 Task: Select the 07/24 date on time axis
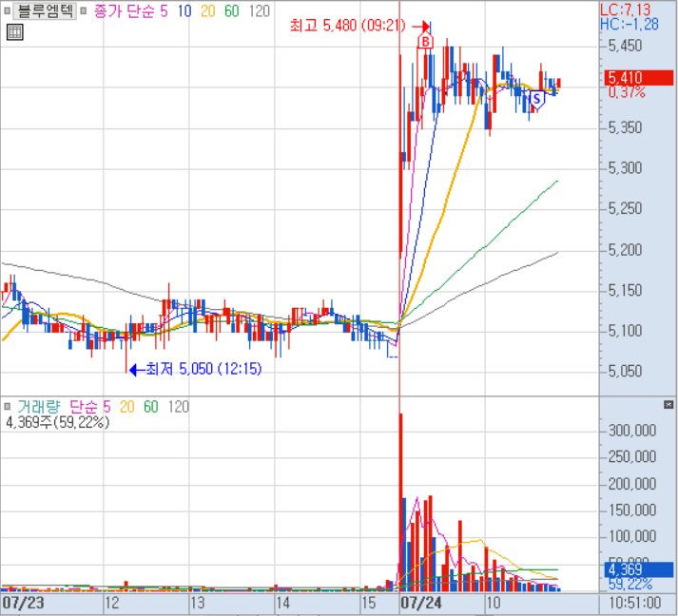419,603
